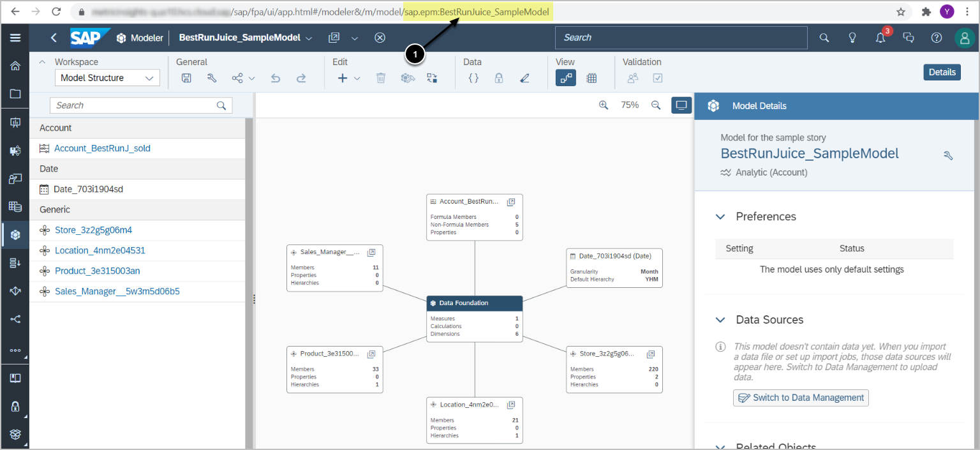This screenshot has height=450, width=980.
Task: Open the user profile avatar
Action: [x=965, y=38]
